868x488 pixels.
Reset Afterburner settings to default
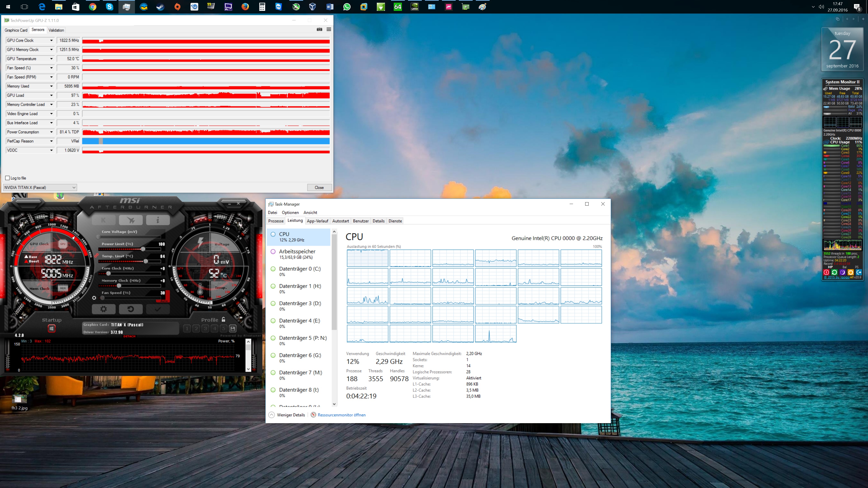click(x=130, y=309)
